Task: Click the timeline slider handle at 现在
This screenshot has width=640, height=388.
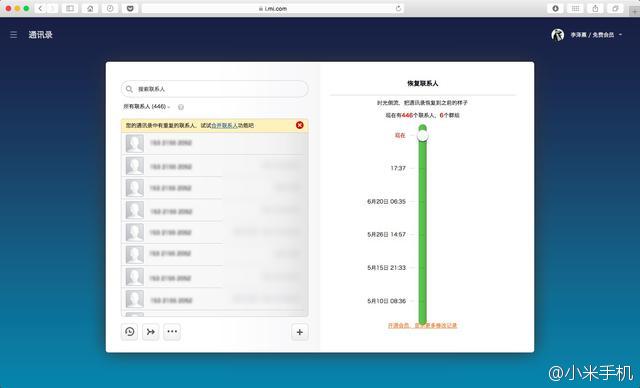Action: coord(422,135)
